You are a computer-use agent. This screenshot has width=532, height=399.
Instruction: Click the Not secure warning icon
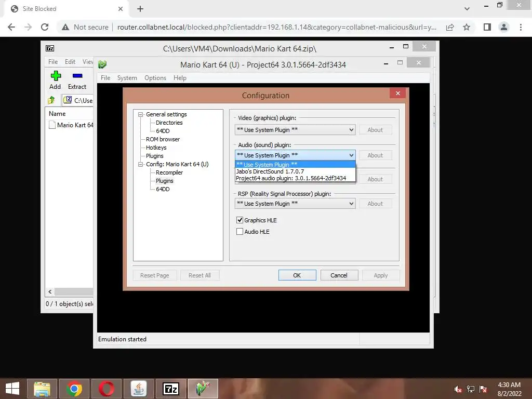[x=65, y=27]
